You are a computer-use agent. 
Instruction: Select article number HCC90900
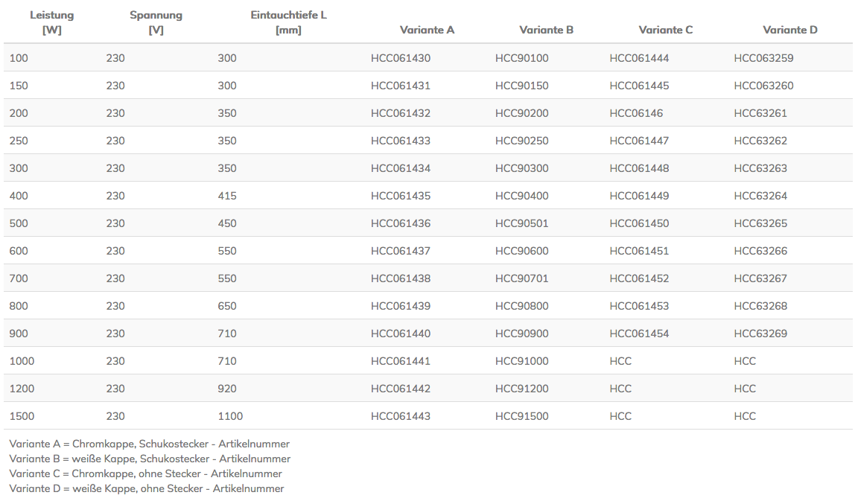click(522, 334)
